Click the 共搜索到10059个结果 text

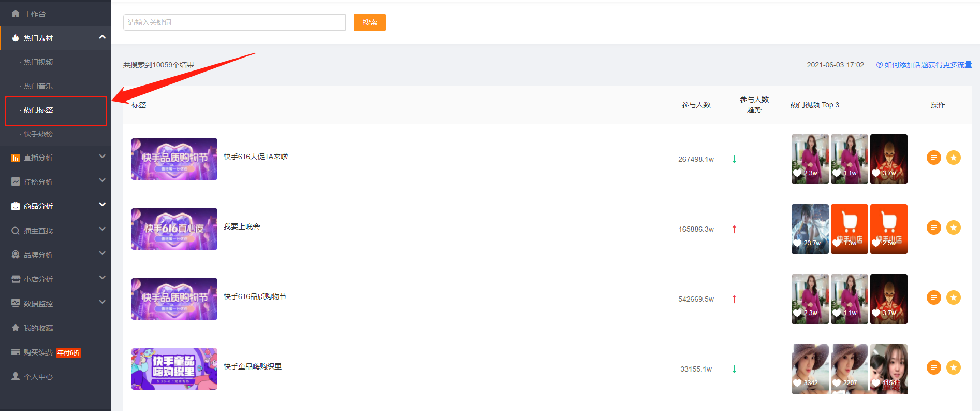[x=159, y=65]
